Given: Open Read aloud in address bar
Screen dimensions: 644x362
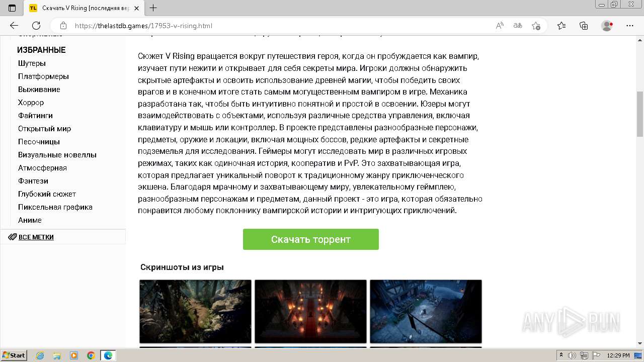Looking at the screenshot, I should pos(500,26).
